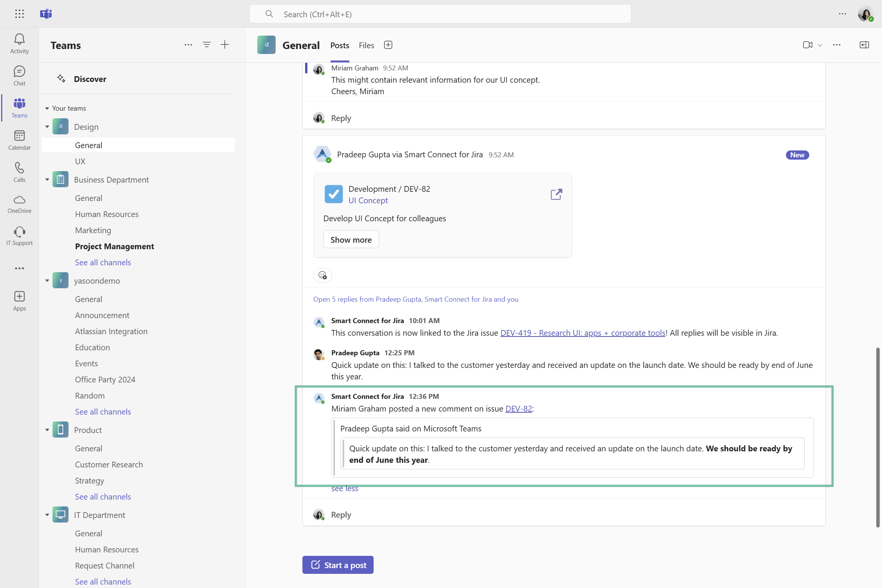The width and height of the screenshot is (882, 588).
Task: Select the Project Management channel
Action: point(114,246)
